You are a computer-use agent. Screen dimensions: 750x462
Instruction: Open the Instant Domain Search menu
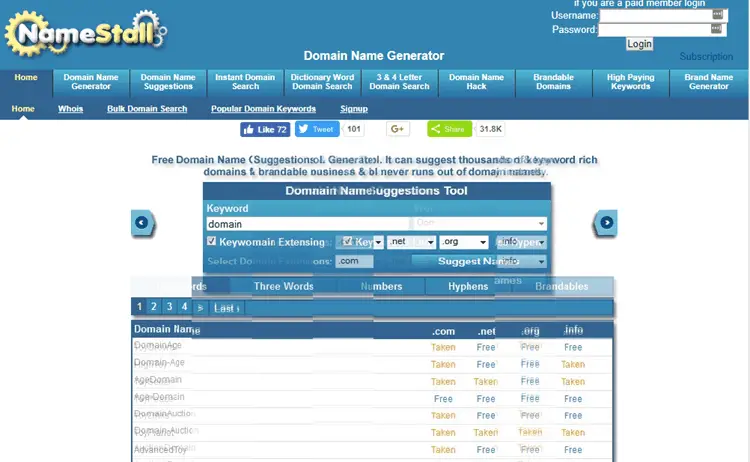point(245,82)
